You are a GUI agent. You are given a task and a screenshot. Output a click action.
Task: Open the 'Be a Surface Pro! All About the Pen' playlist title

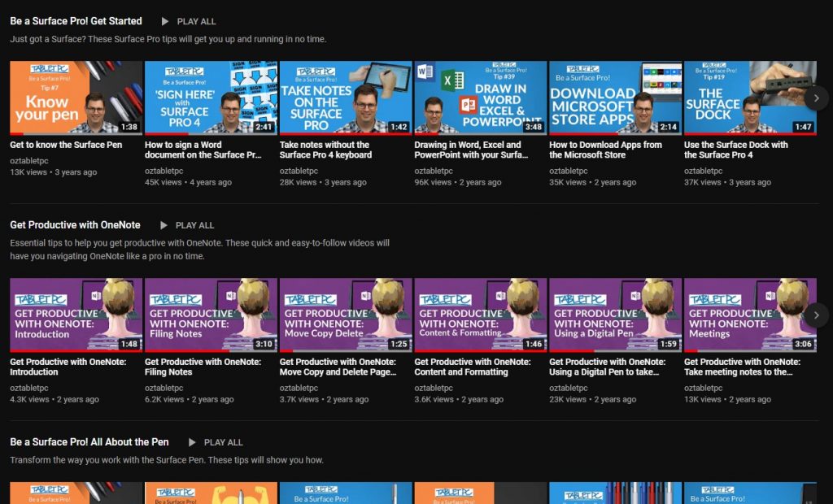click(89, 442)
